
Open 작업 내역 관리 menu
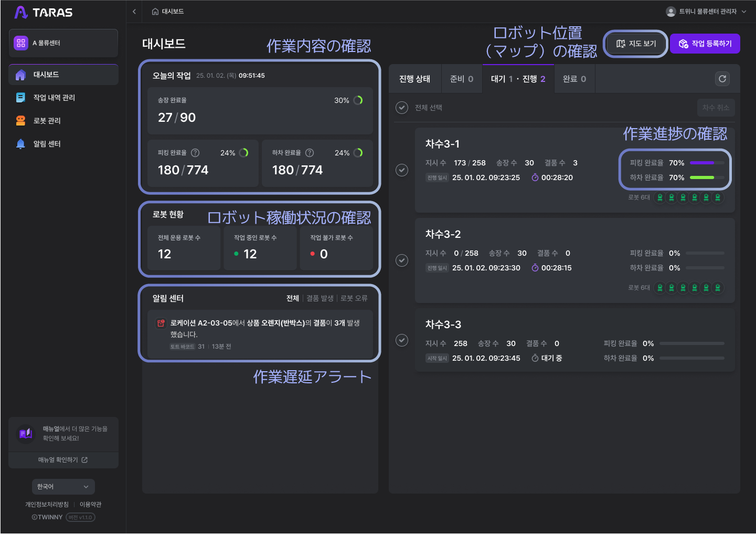[63, 98]
